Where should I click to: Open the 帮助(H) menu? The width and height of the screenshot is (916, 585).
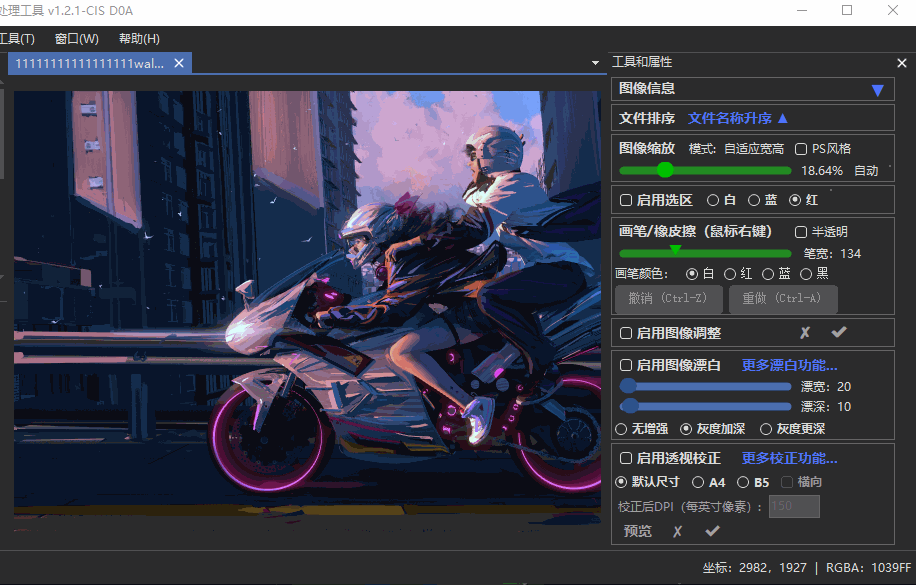click(139, 39)
